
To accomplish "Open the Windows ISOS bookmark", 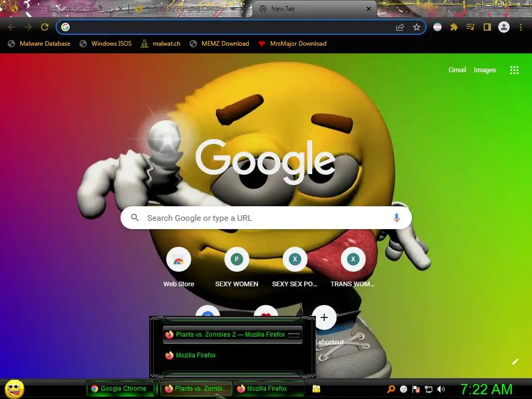I will (x=105, y=44).
